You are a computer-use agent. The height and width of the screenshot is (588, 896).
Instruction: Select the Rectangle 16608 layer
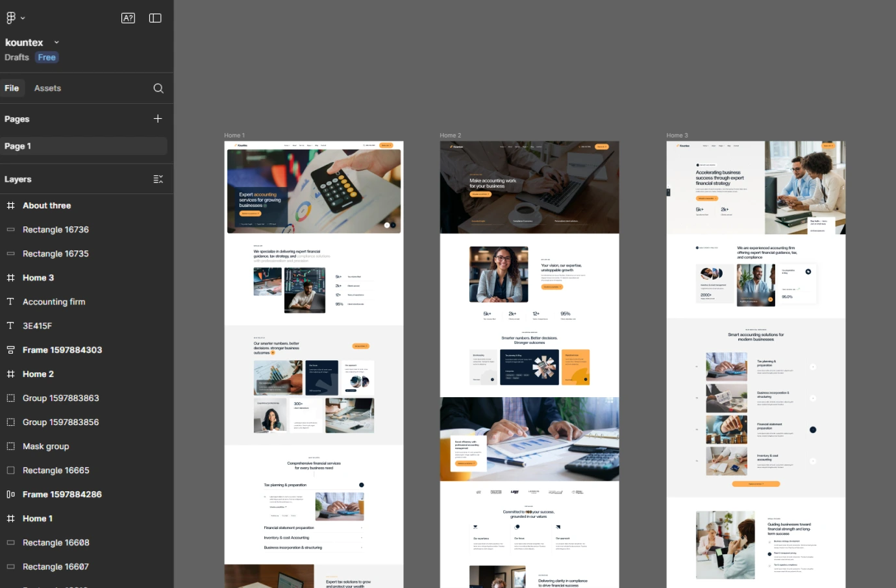[x=55, y=543]
